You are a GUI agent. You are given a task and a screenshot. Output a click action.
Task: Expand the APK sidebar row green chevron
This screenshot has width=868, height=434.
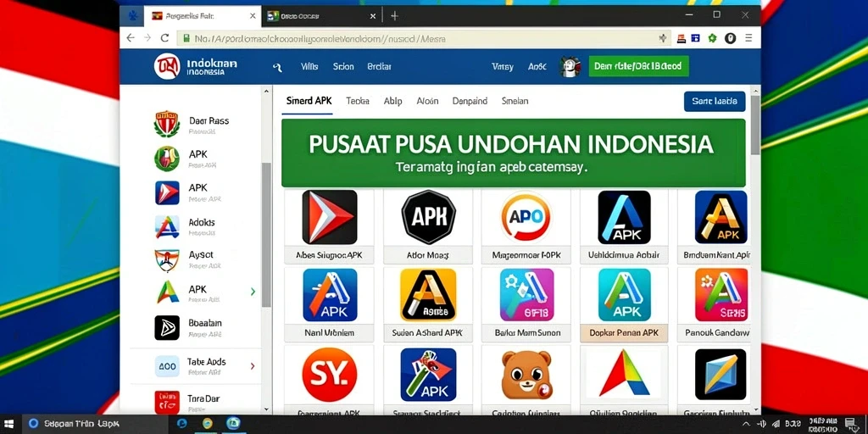(x=253, y=292)
